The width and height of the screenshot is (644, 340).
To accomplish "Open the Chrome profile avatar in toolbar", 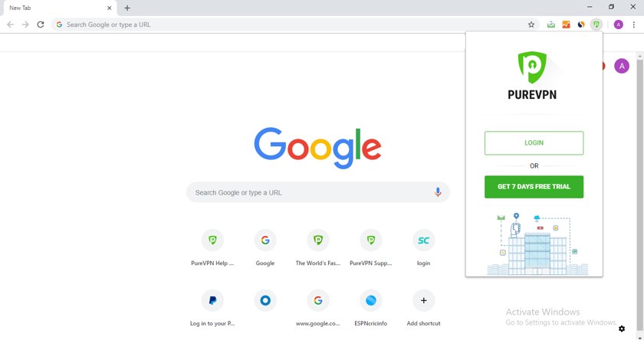I will coord(618,25).
